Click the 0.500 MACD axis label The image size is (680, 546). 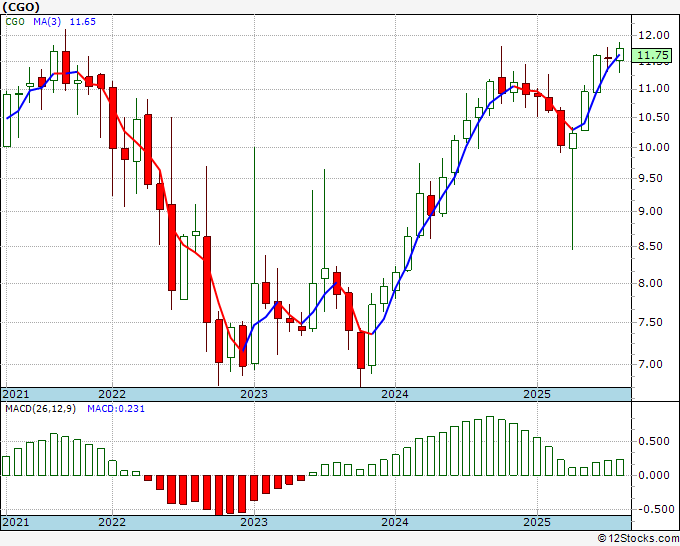654,441
